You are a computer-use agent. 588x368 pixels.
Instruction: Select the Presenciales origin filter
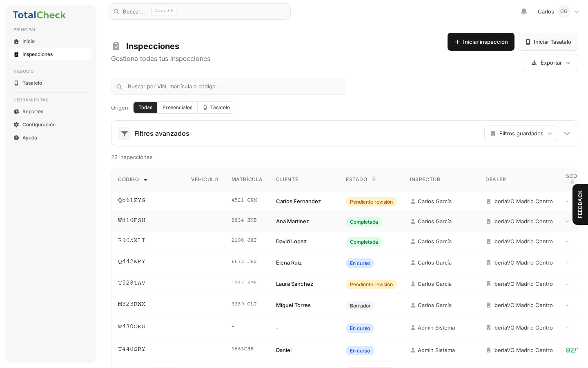(177, 108)
